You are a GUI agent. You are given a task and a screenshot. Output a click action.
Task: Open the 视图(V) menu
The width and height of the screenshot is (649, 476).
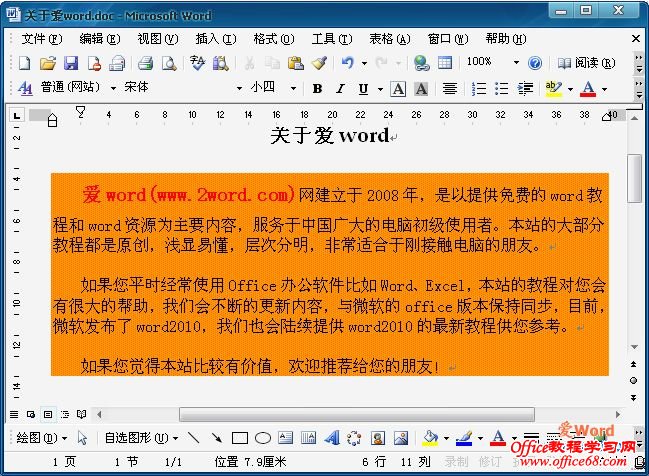158,39
